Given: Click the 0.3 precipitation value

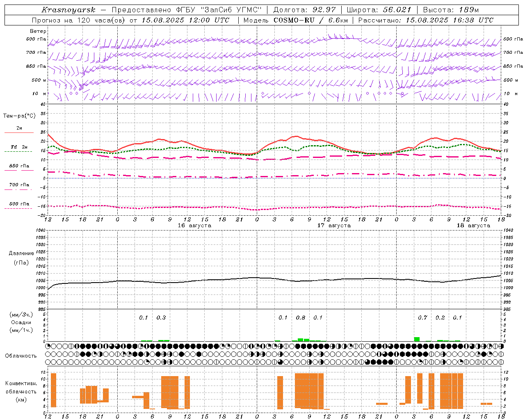Looking at the screenshot, I should [x=161, y=317].
